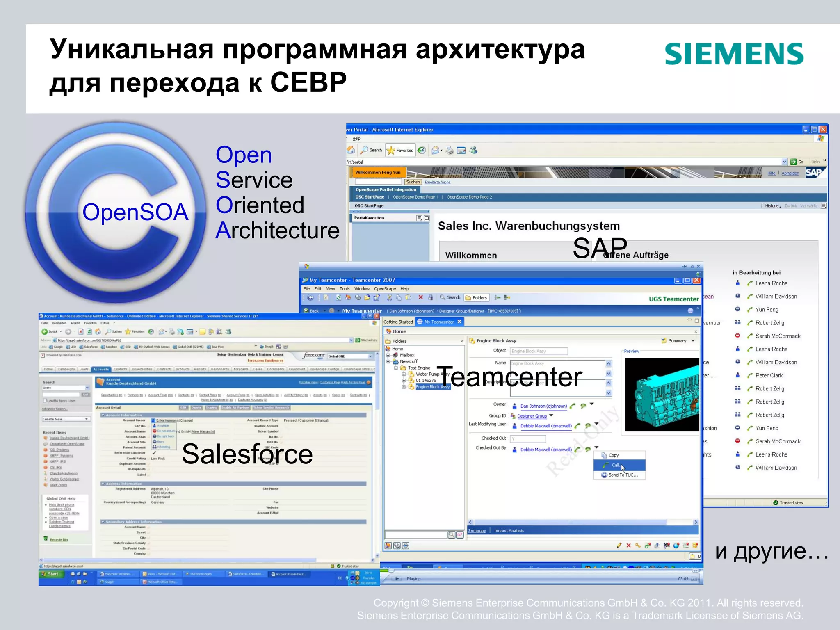840x630 pixels.
Task: Click Zurück back button in Salesforce browser
Action: [50, 331]
